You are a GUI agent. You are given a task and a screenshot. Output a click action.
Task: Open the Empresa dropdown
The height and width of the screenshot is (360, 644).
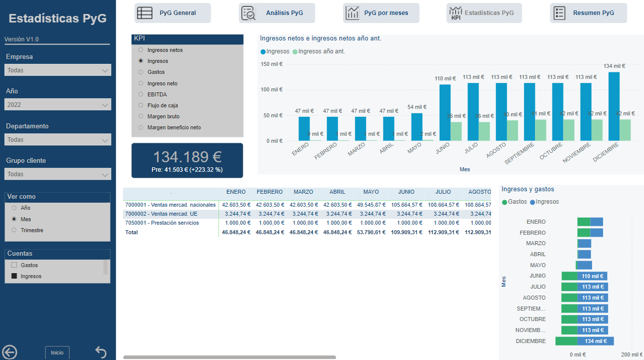pyautogui.click(x=57, y=70)
